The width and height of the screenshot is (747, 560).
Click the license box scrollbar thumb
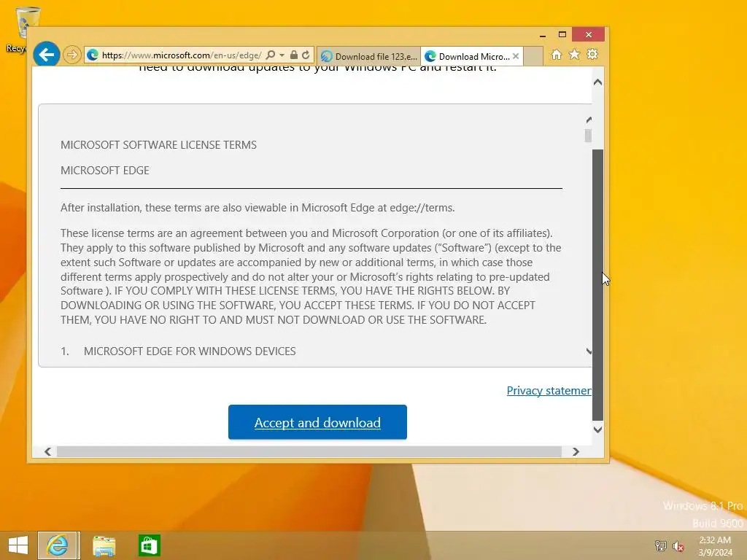[x=589, y=136]
